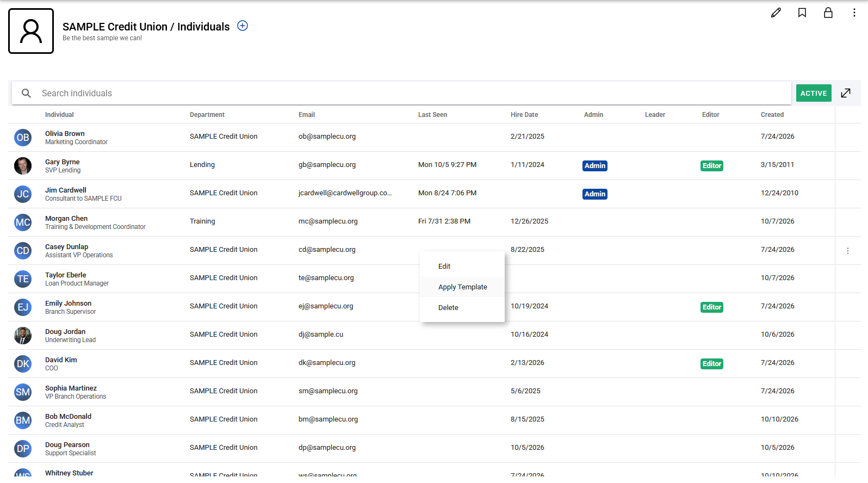Click the organization profile logo icon
The width and height of the screenshot is (868, 483).
point(31,31)
